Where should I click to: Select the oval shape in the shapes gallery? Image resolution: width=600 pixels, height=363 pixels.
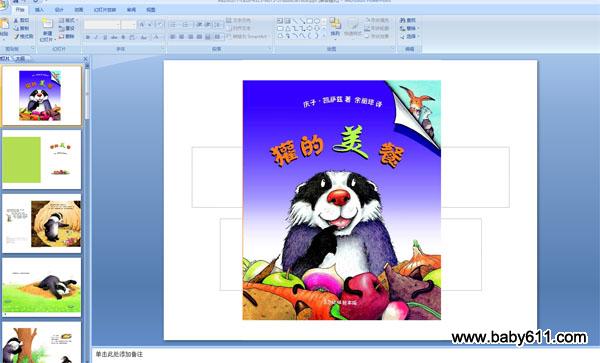pos(317,21)
